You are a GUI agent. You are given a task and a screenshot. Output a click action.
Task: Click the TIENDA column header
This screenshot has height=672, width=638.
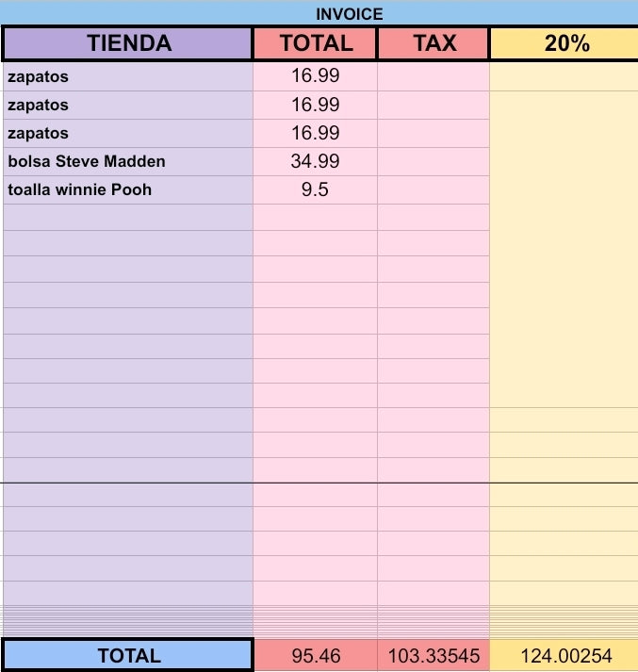point(127,43)
